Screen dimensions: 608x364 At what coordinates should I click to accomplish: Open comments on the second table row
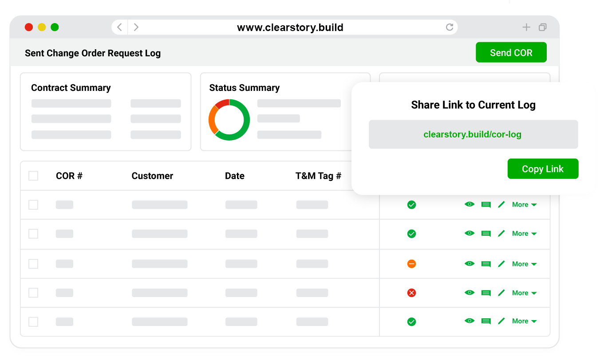click(x=486, y=234)
